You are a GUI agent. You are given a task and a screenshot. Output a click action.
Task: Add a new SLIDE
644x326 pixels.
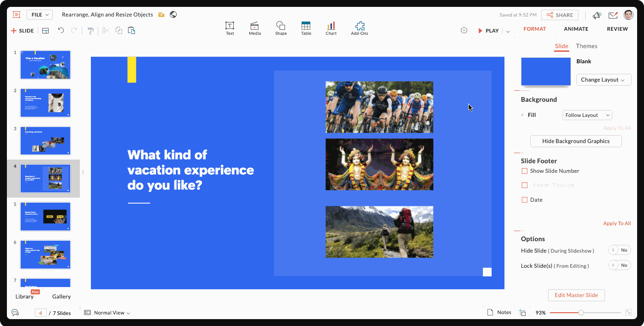click(x=22, y=31)
